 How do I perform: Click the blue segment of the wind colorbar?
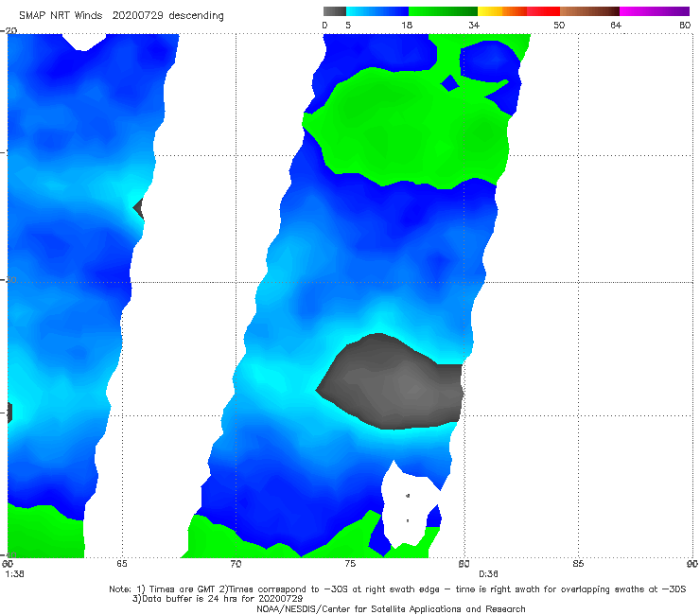(377, 11)
